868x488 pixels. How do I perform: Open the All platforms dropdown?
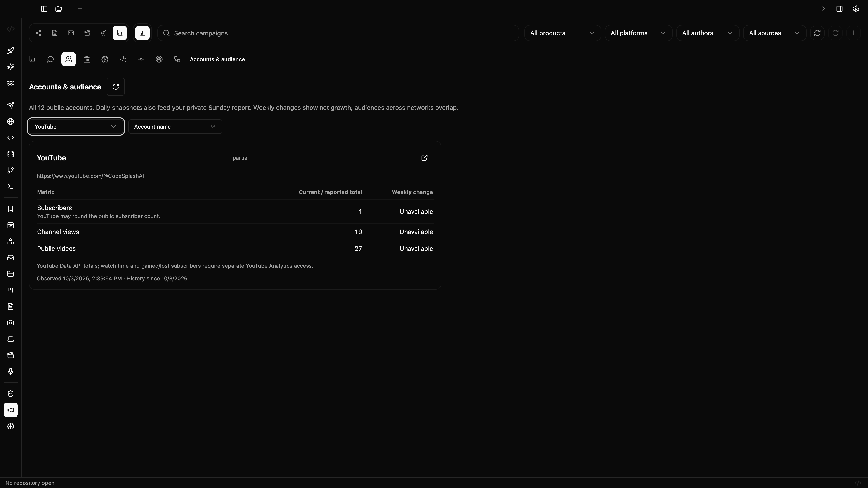[639, 33]
